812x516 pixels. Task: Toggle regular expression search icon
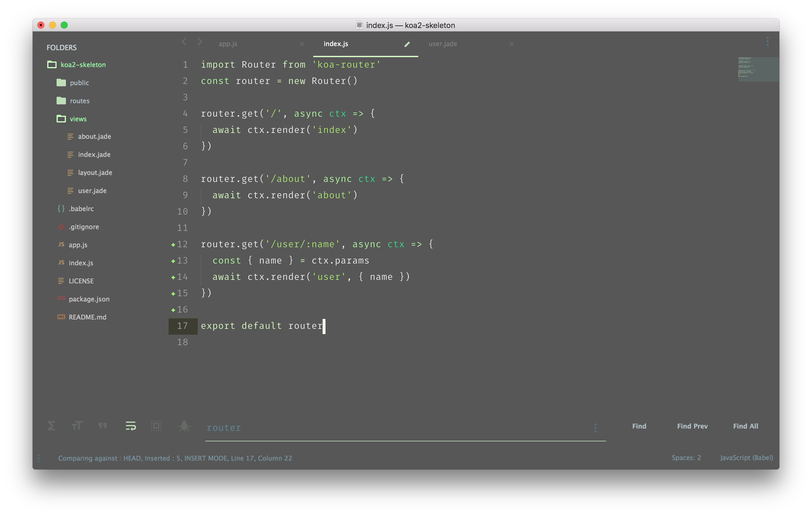click(x=51, y=426)
